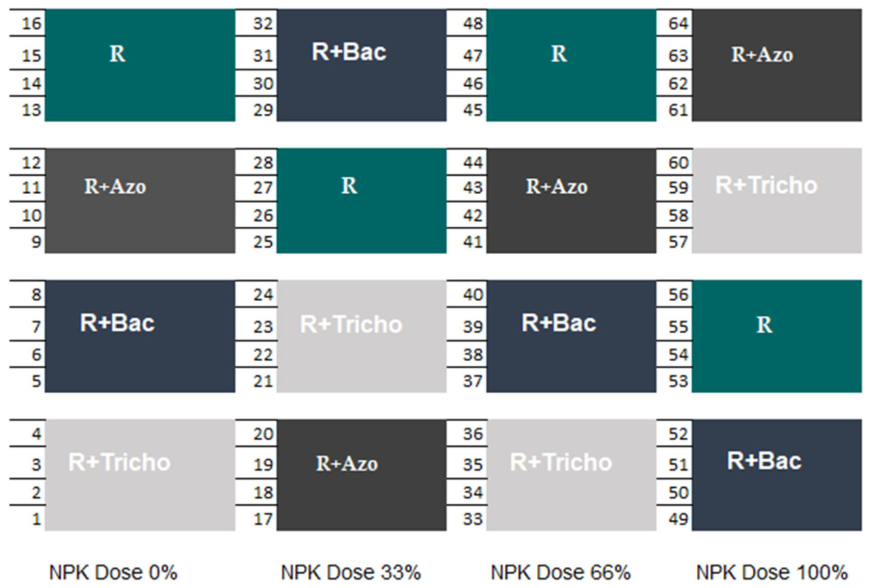Select plot number cell 48

pyautogui.click(x=472, y=25)
